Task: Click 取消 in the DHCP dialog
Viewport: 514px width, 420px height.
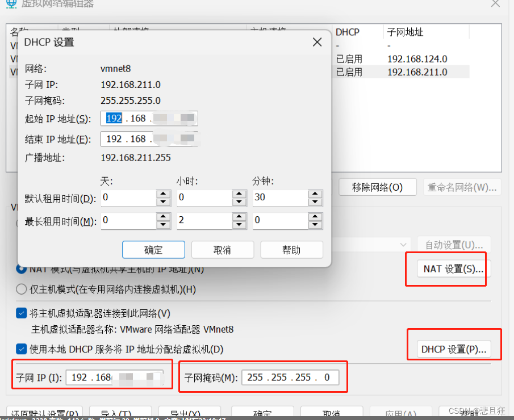Action: [222, 250]
